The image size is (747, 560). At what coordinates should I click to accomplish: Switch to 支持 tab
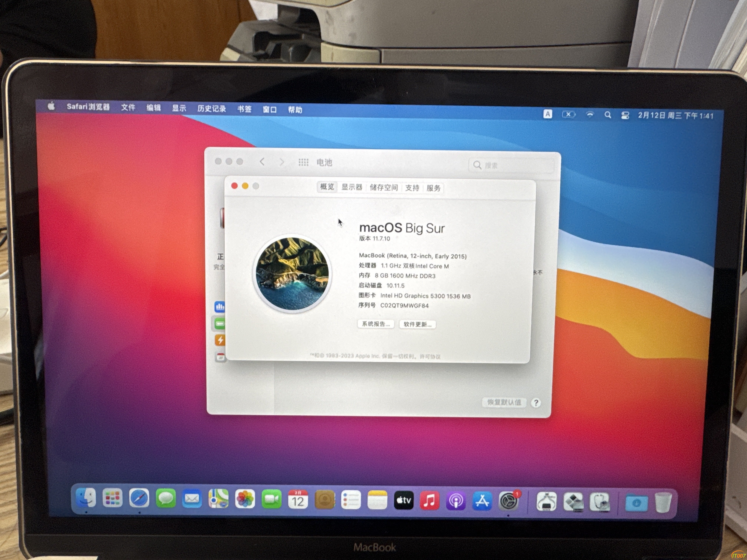coord(412,188)
